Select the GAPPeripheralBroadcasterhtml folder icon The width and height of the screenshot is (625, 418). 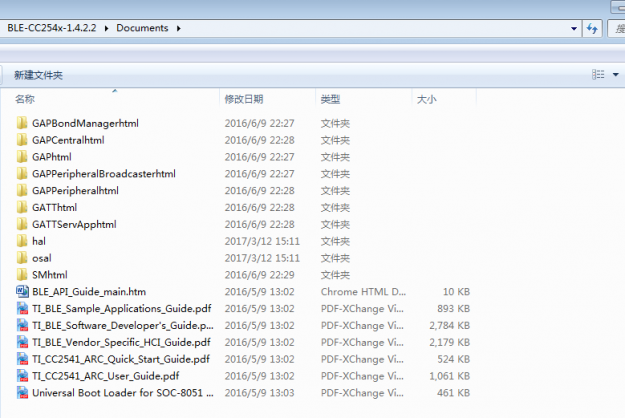click(x=22, y=174)
